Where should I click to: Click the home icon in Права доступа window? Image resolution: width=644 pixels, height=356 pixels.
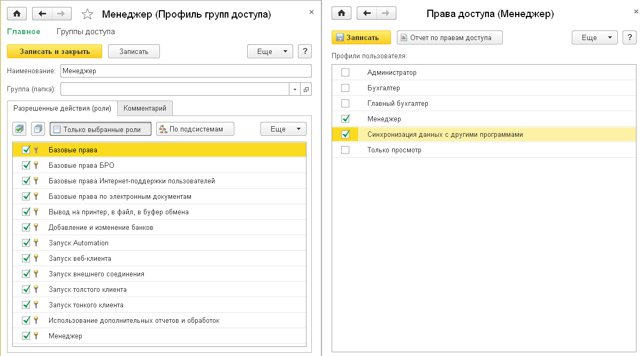point(342,13)
